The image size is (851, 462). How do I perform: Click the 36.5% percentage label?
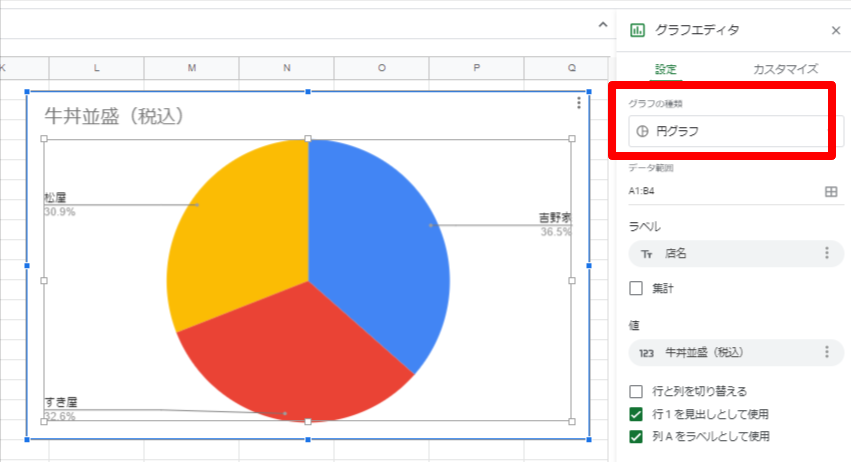(x=556, y=232)
